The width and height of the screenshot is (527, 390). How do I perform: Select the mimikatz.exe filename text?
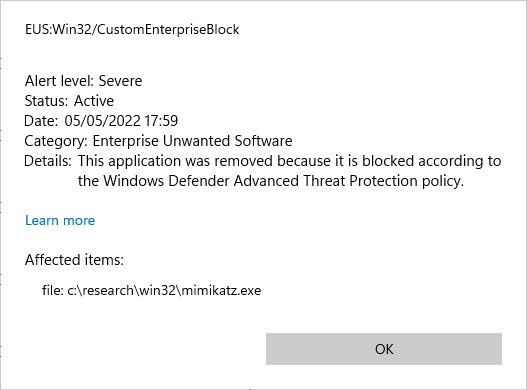pos(221,290)
